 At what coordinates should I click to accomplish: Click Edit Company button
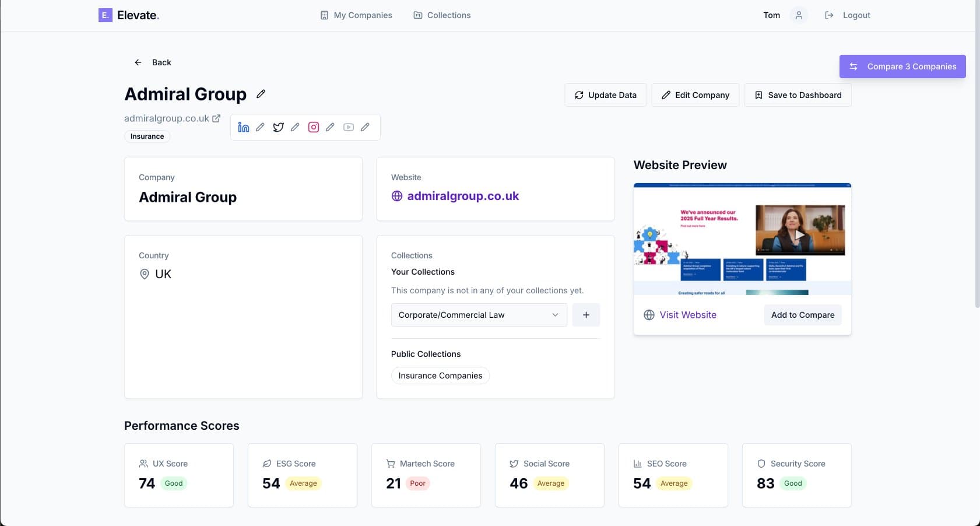pos(696,95)
